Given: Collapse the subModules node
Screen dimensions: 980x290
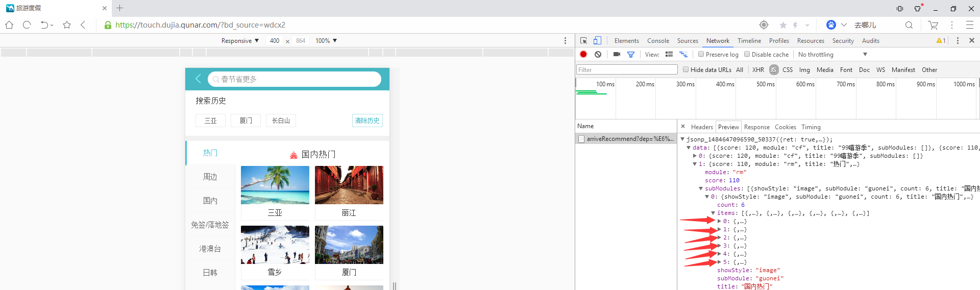Looking at the screenshot, I should click(x=701, y=188).
